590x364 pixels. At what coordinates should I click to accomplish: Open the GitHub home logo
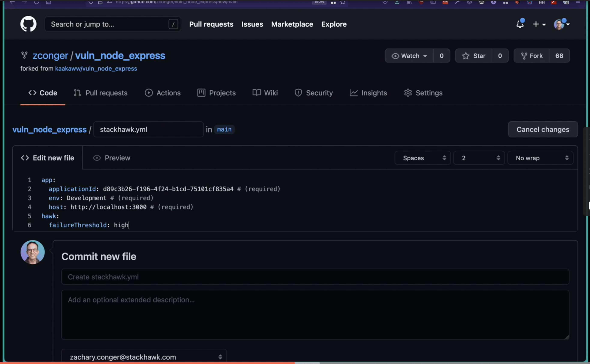28,24
